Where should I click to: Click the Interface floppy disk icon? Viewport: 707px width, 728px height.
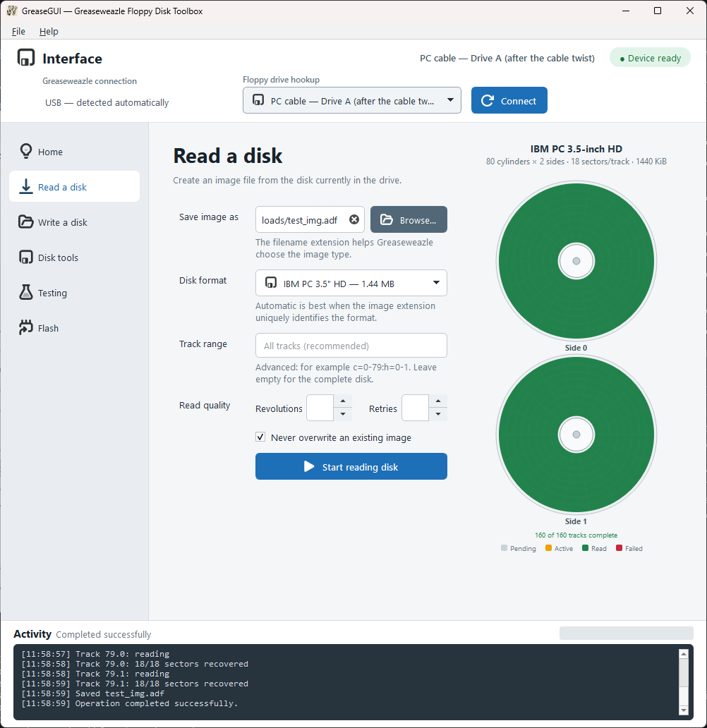(26, 58)
